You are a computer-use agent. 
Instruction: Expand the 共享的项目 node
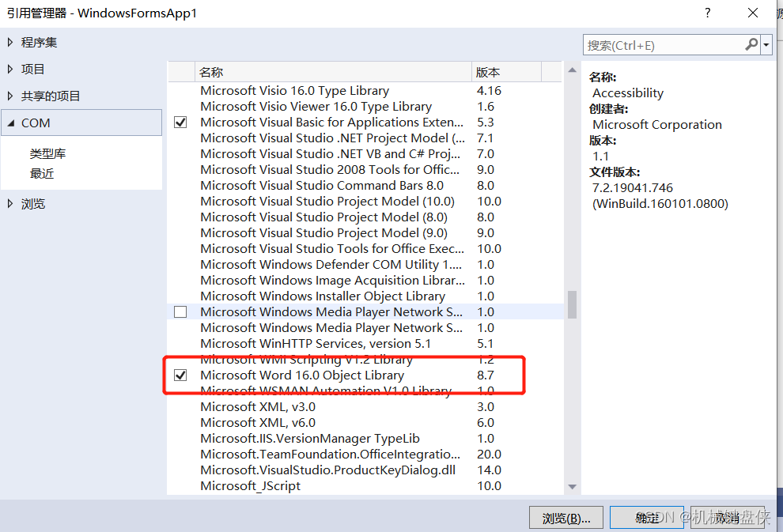click(x=10, y=96)
